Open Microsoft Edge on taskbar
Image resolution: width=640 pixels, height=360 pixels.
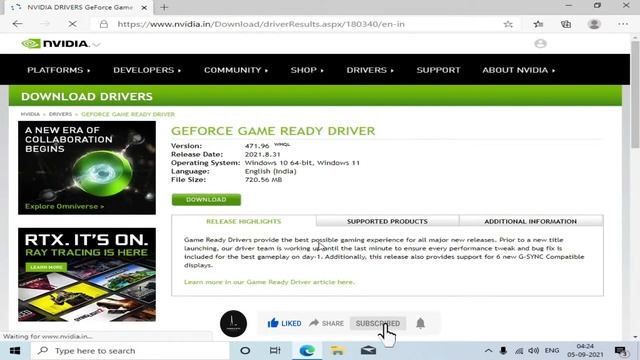click(307, 351)
